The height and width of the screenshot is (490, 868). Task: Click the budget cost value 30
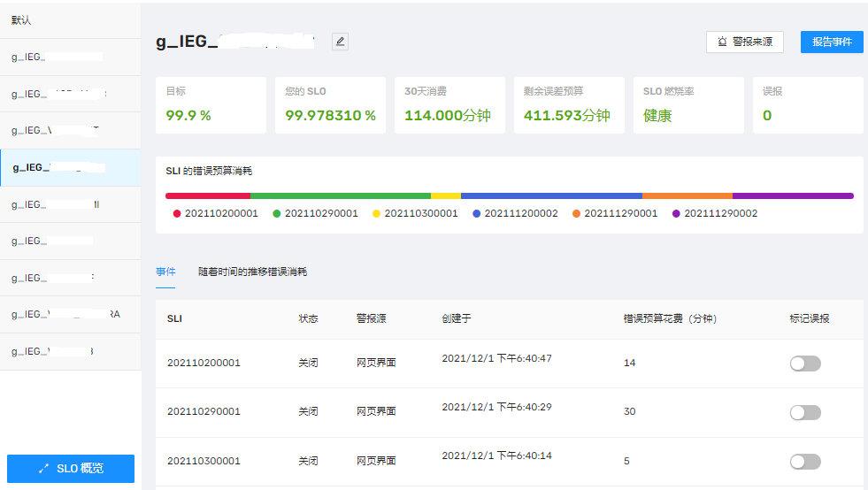click(x=629, y=412)
